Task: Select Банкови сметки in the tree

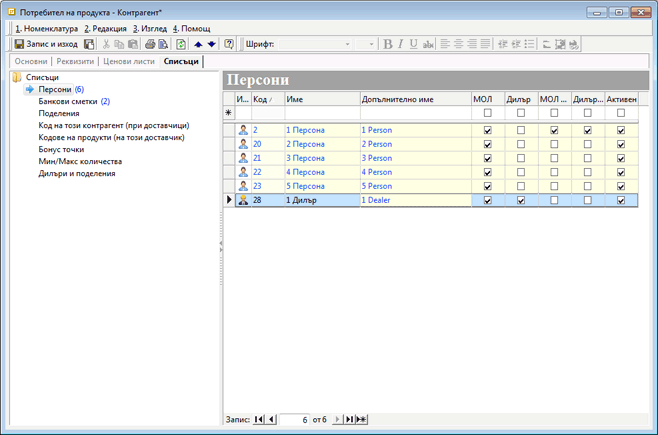Action: point(68,102)
